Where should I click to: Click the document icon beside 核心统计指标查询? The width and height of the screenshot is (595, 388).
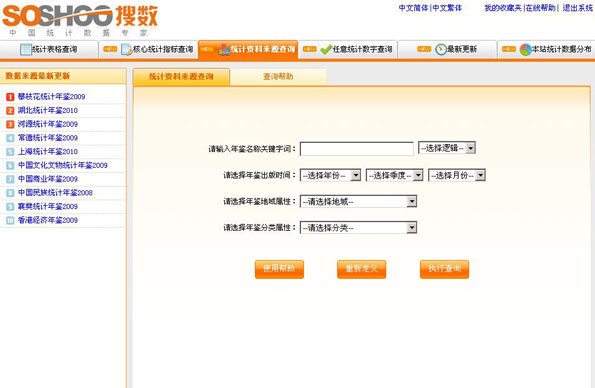(126, 49)
